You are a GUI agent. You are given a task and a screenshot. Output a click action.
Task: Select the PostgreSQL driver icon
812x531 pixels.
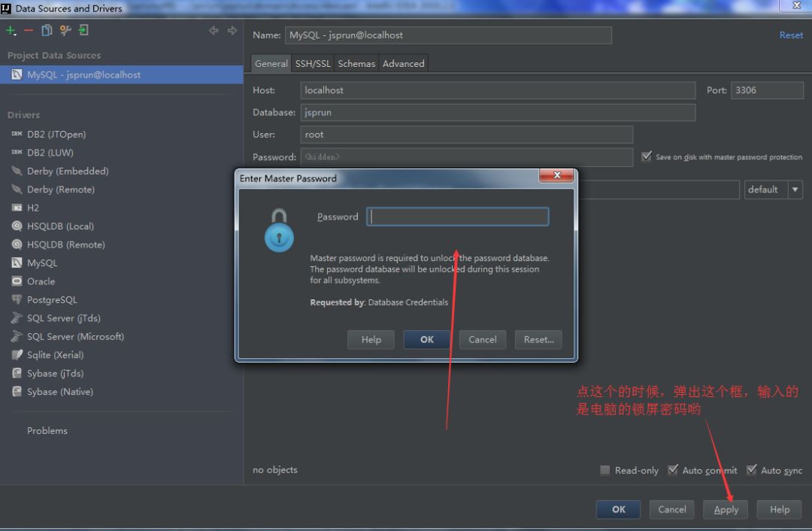[17, 299]
